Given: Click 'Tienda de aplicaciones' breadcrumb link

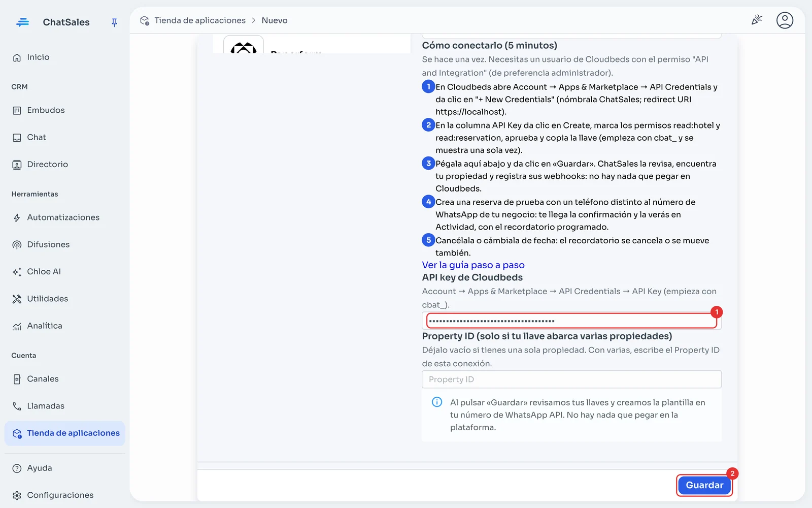Looking at the screenshot, I should (200, 20).
